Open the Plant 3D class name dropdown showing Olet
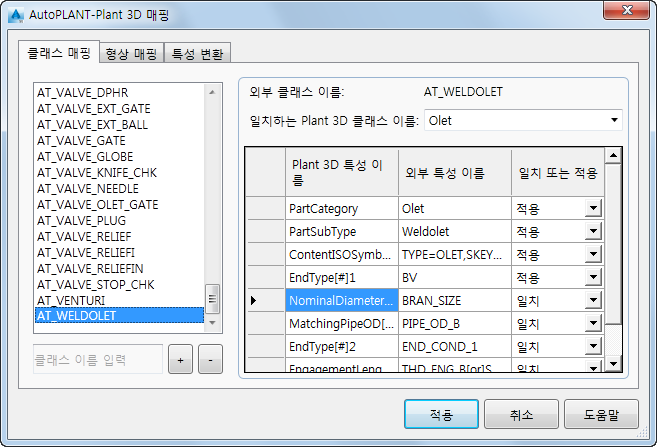The width and height of the screenshot is (657, 447). [523, 121]
